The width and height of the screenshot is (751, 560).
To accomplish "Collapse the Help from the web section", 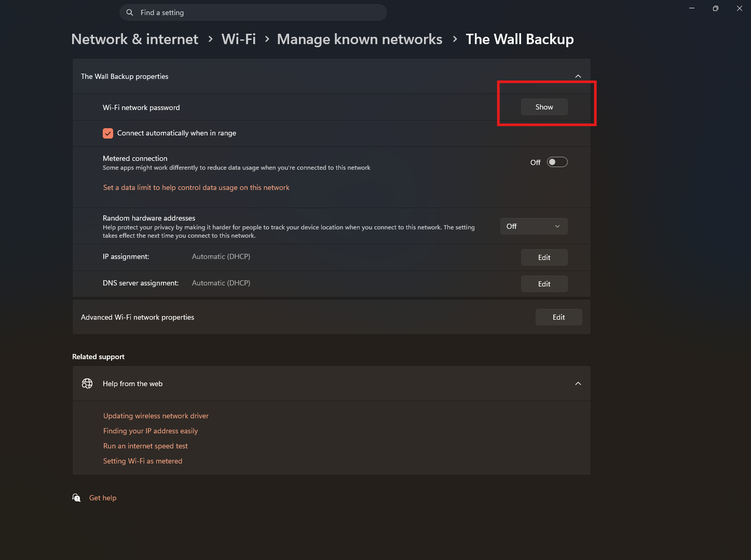I will point(578,384).
